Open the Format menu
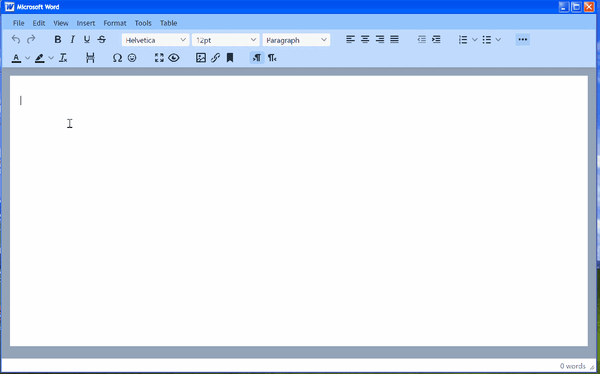The height and width of the screenshot is (374, 600). [115, 23]
